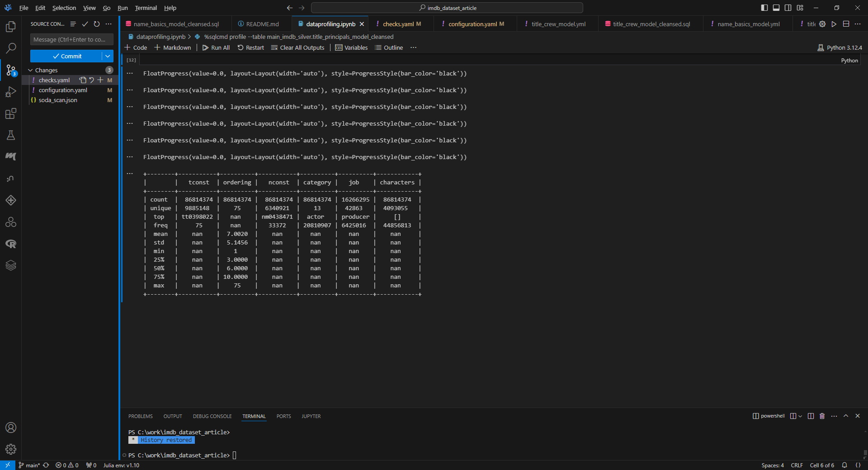Switch to README.md tab
This screenshot has height=470, width=868.
coord(262,24)
